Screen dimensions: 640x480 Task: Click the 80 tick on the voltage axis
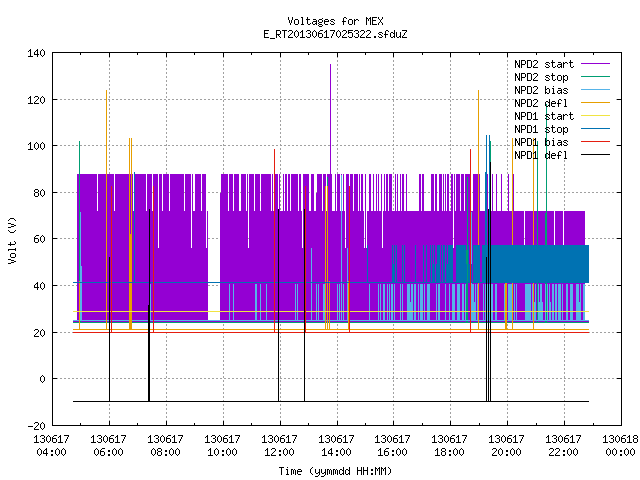(x=39, y=193)
